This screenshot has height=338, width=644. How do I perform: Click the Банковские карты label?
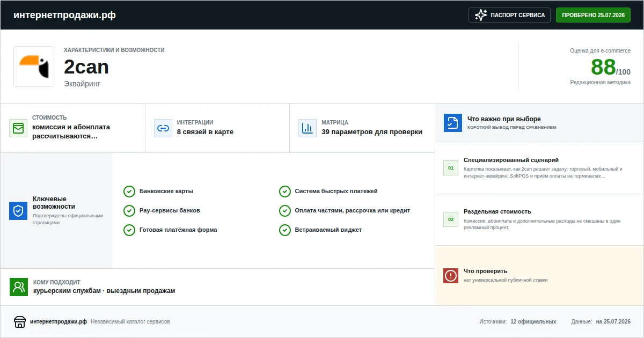[x=166, y=192]
